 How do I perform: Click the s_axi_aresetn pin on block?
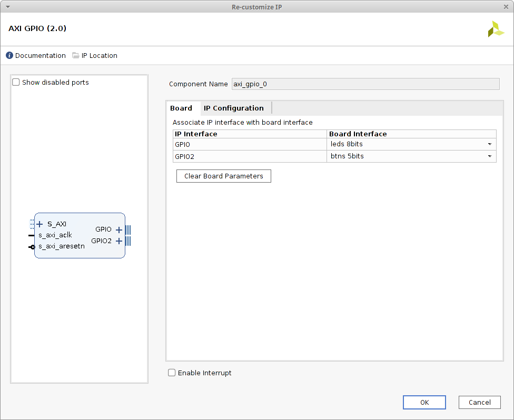tap(32, 246)
